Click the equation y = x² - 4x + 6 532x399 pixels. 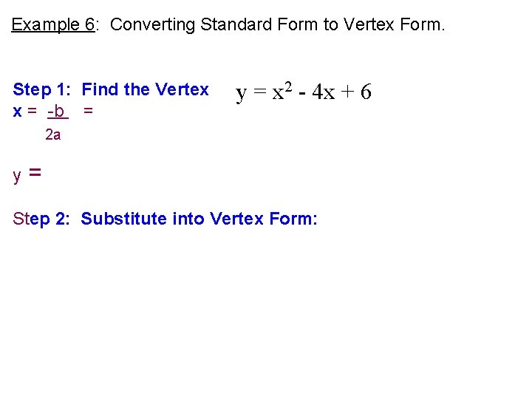coord(304,92)
